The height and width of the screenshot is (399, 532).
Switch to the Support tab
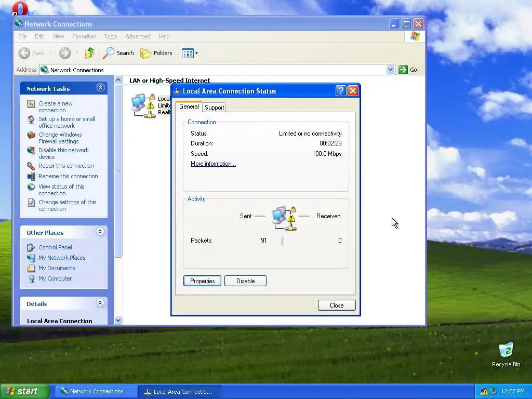[215, 108]
